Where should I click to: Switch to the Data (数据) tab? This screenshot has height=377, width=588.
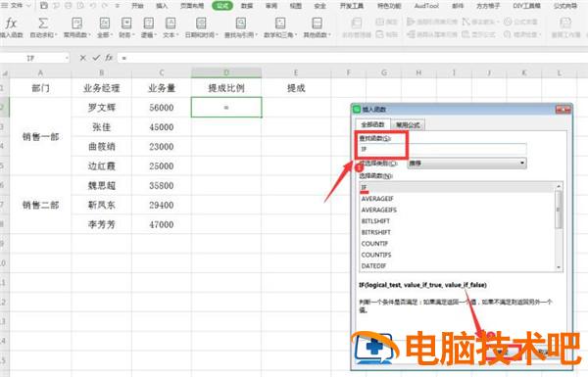247,6
